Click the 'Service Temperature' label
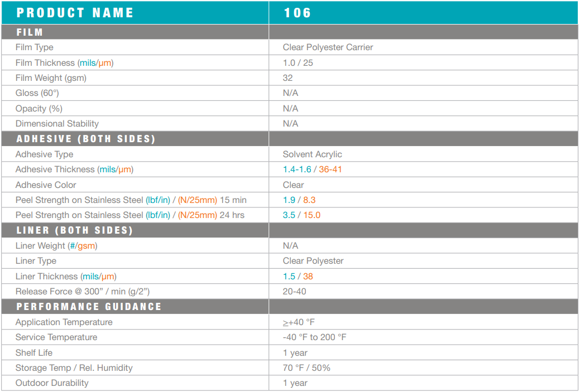The height and width of the screenshot is (392, 580). pyautogui.click(x=56, y=337)
